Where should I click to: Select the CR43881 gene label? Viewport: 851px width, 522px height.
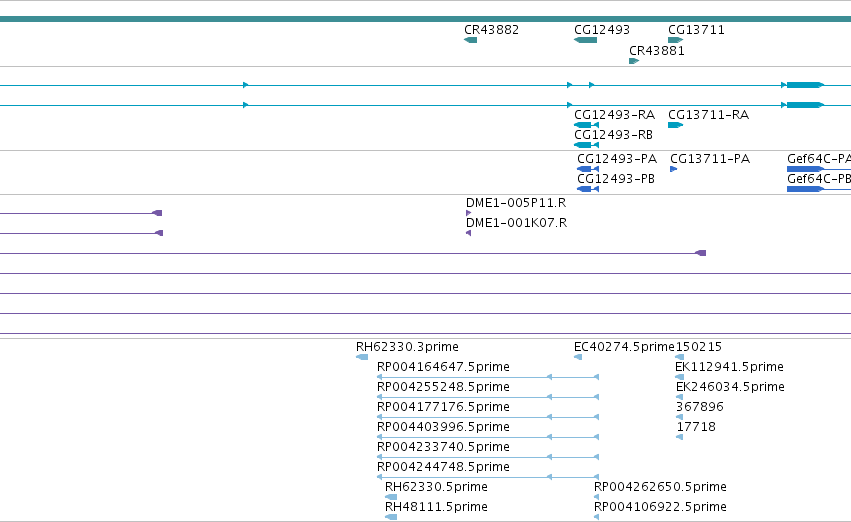(x=657, y=51)
